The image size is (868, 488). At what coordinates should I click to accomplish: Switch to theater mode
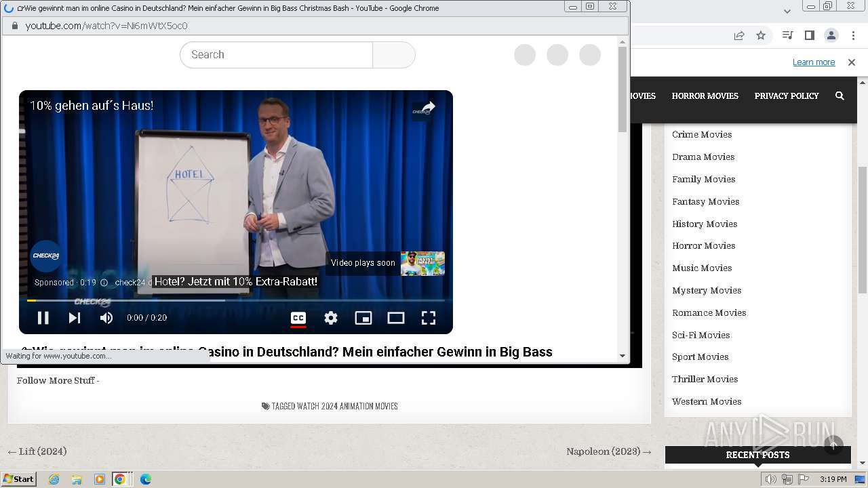point(396,318)
